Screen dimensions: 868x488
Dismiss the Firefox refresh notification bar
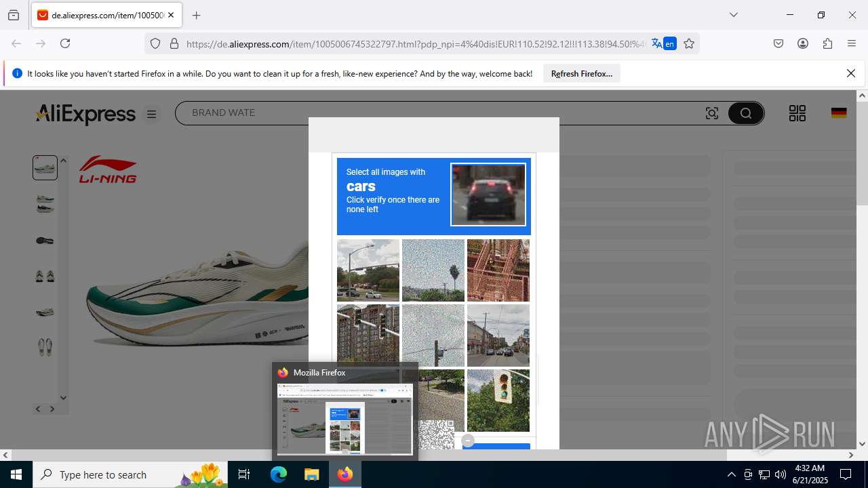point(851,73)
